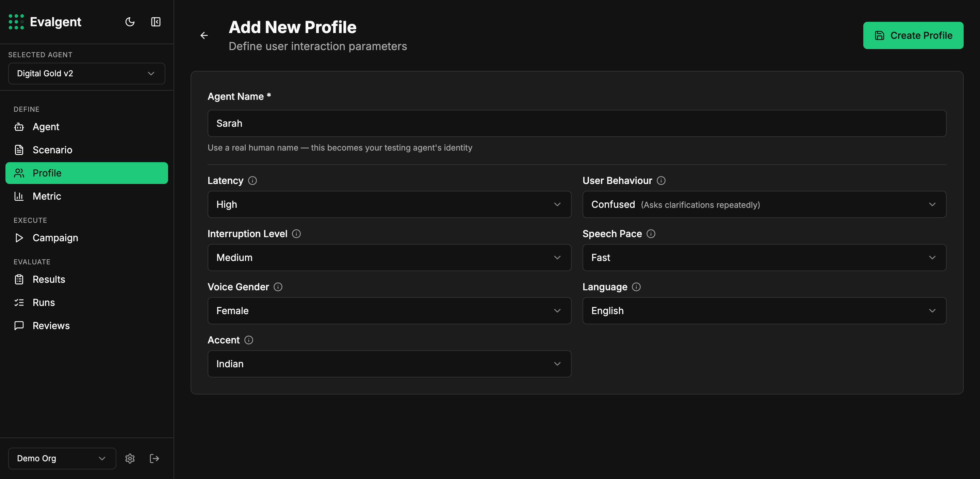Open Scenario in sidebar
This screenshot has height=479, width=980.
52,150
